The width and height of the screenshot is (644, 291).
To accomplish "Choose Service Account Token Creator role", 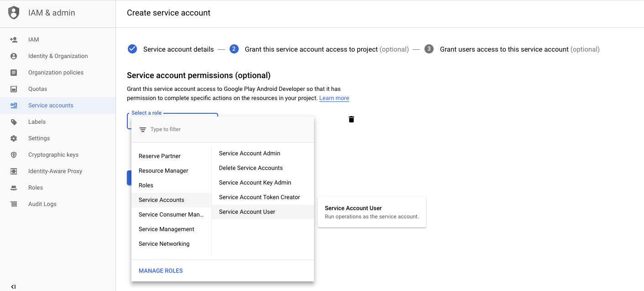I will point(263,197).
